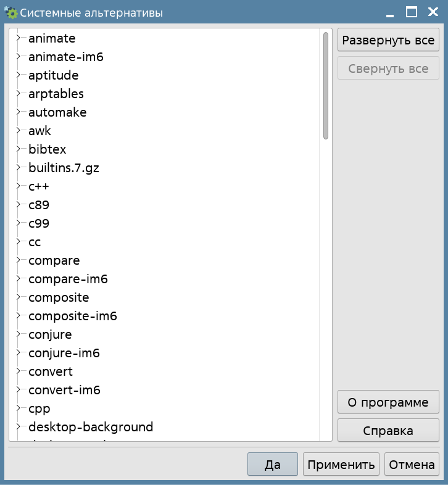The width and height of the screenshot is (448, 485).
Task: Select the compare-im6 item
Action: click(x=68, y=279)
